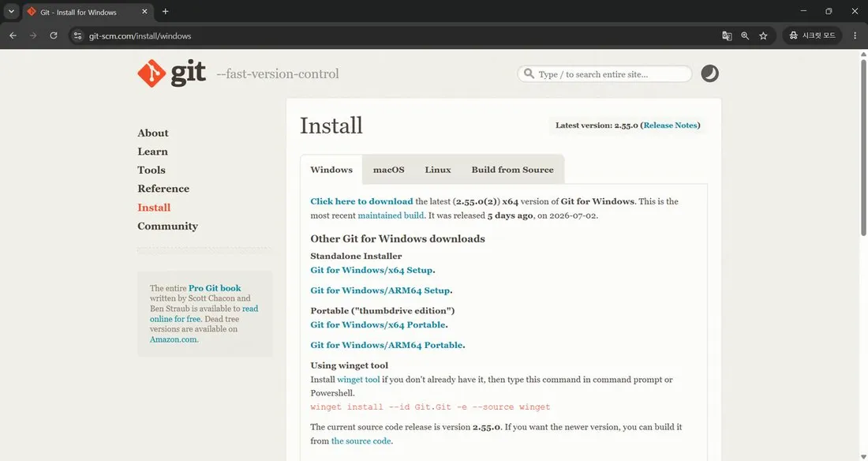Click the Install page heading

tap(331, 126)
